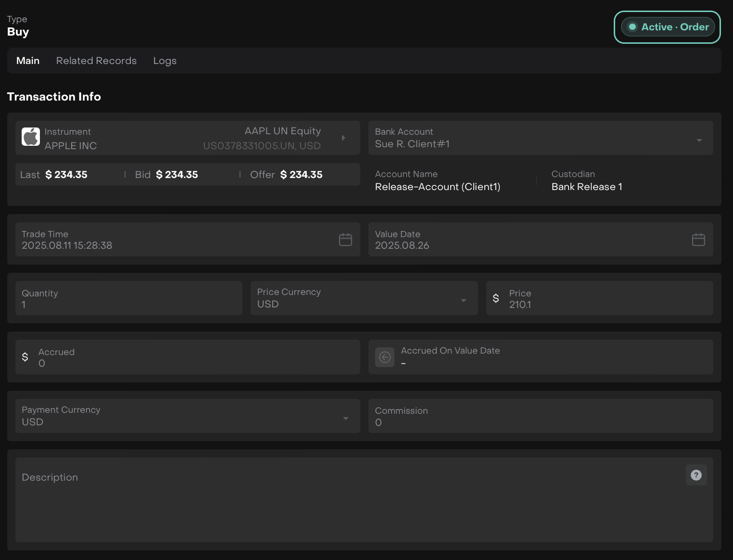
Task: Open the Logs tab
Action: tap(164, 61)
